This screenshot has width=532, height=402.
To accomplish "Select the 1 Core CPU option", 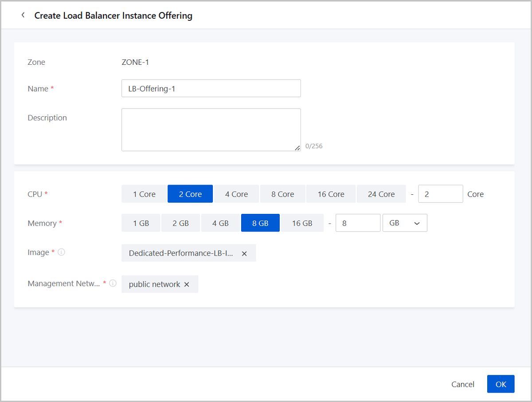I will point(144,194).
